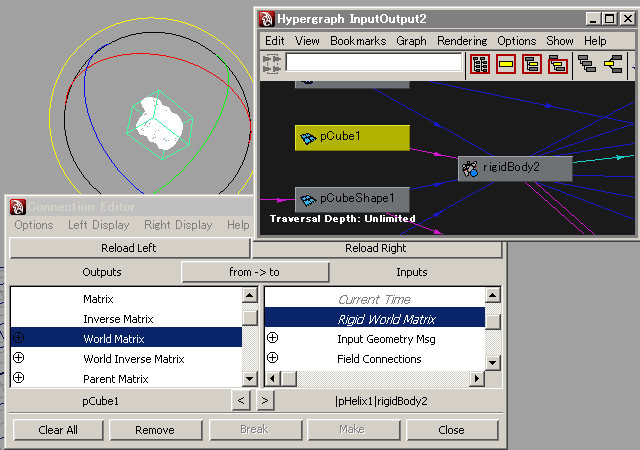640x450 pixels.
Task: Expand Parent Matrix output attribute
Action: (x=18, y=378)
